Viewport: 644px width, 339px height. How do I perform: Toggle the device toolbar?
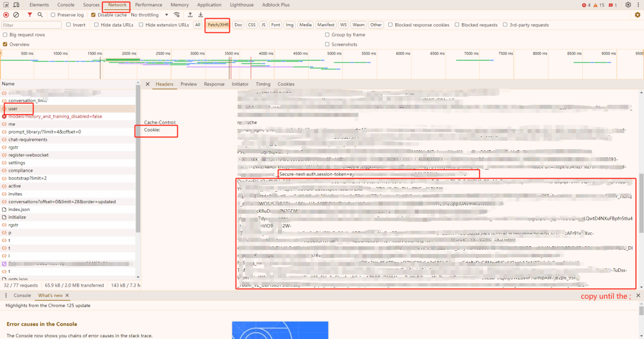click(x=17, y=4)
